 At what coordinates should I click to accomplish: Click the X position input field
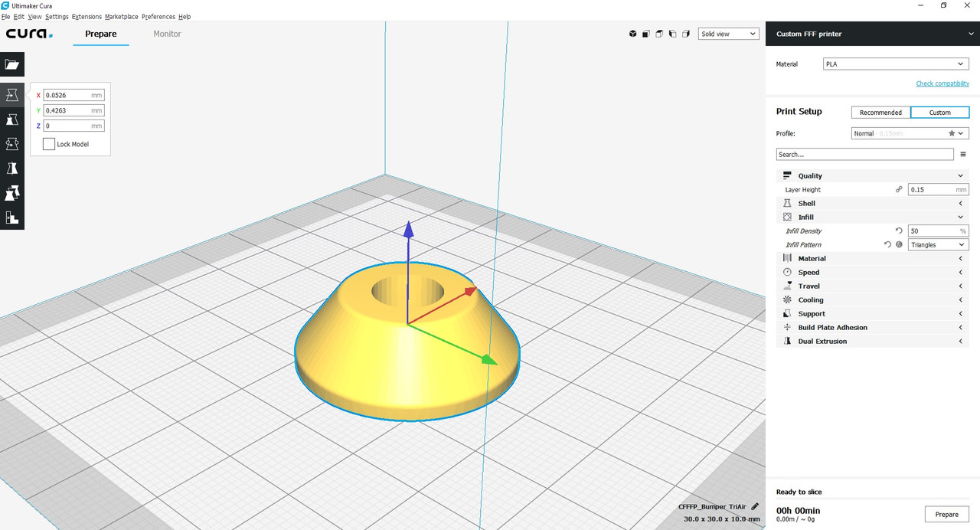click(73, 95)
